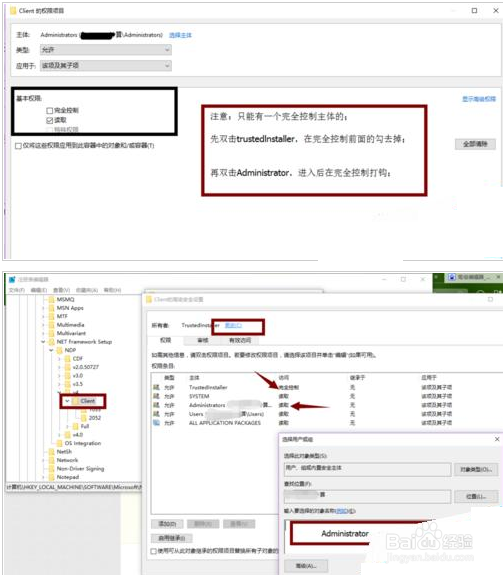Viewport: 503px width, 575px height.
Task: Click the NDP folder icon
Action: coord(59,350)
